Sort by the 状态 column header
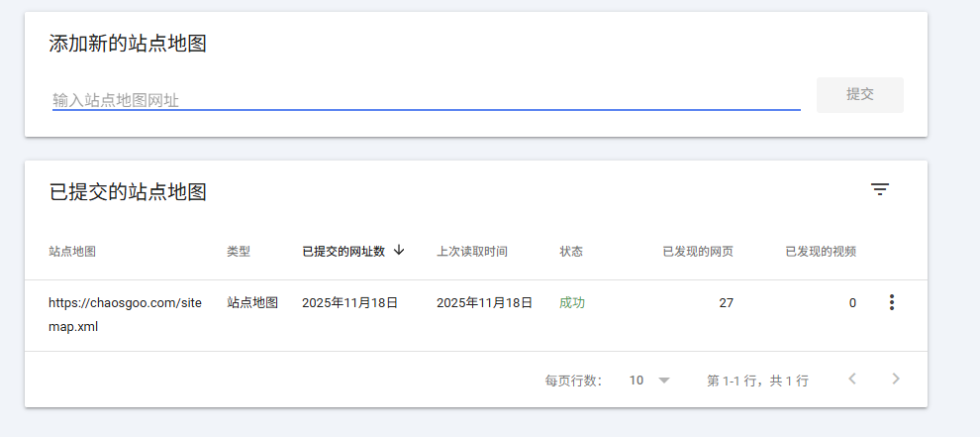 pyautogui.click(x=571, y=252)
